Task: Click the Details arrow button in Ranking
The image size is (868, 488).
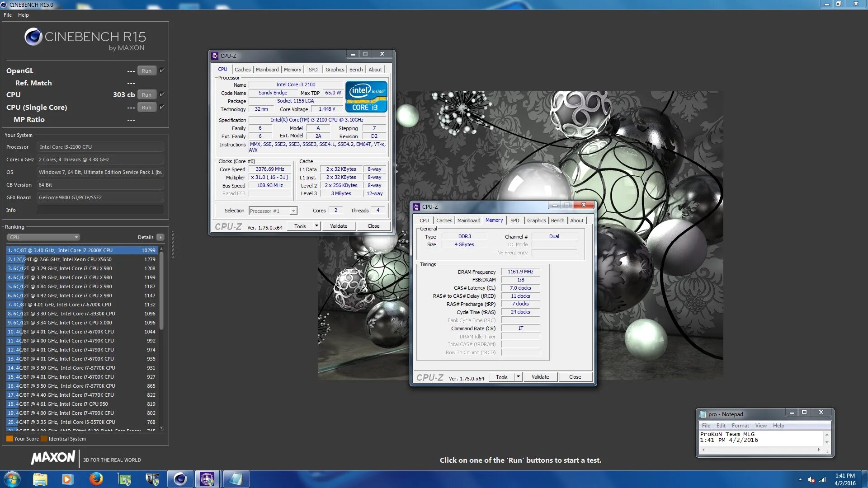Action: [x=160, y=237]
